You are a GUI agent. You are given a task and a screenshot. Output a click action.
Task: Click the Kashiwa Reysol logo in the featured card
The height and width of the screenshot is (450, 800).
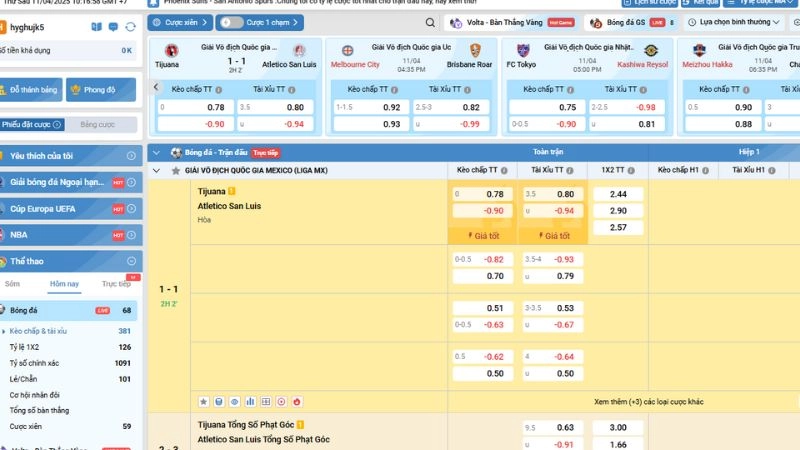point(651,51)
